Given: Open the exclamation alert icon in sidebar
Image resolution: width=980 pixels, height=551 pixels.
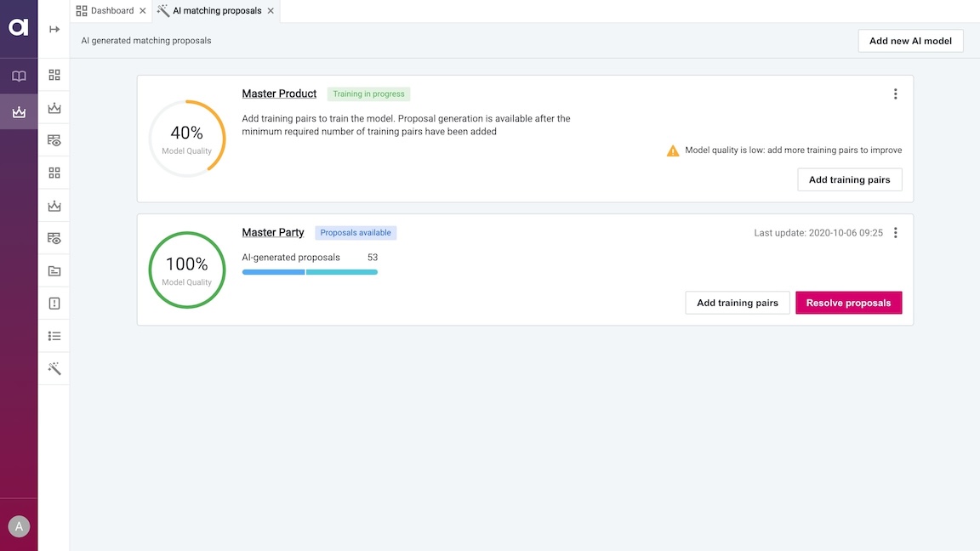Looking at the screenshot, I should [54, 304].
